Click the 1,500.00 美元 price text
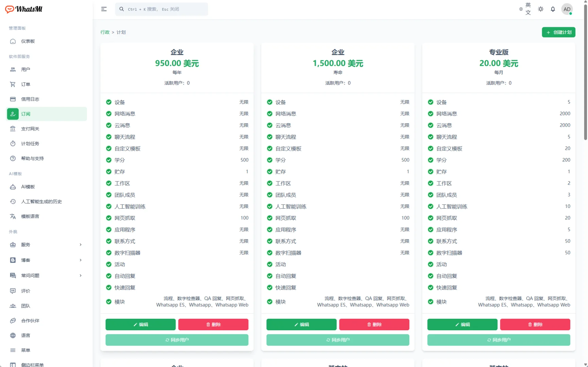 (x=338, y=64)
